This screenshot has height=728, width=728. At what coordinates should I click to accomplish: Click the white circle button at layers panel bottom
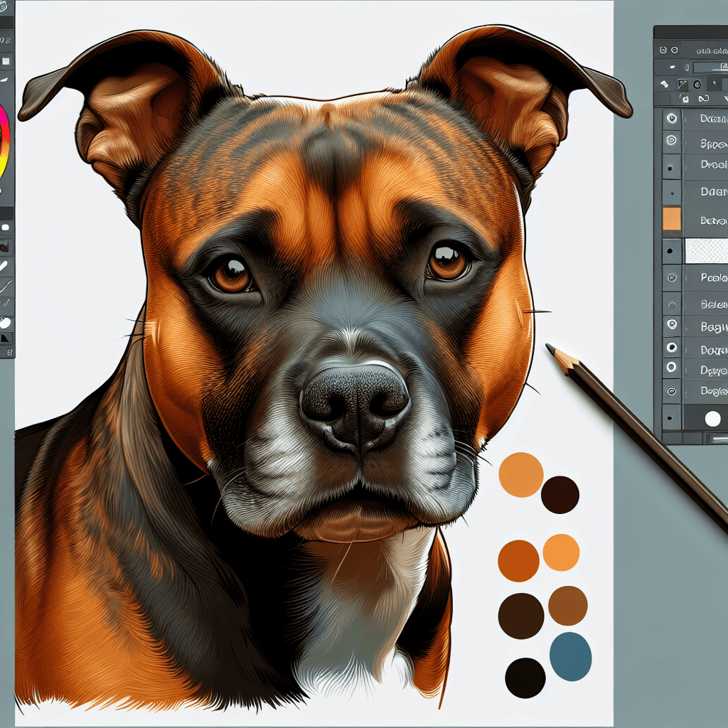(712, 419)
